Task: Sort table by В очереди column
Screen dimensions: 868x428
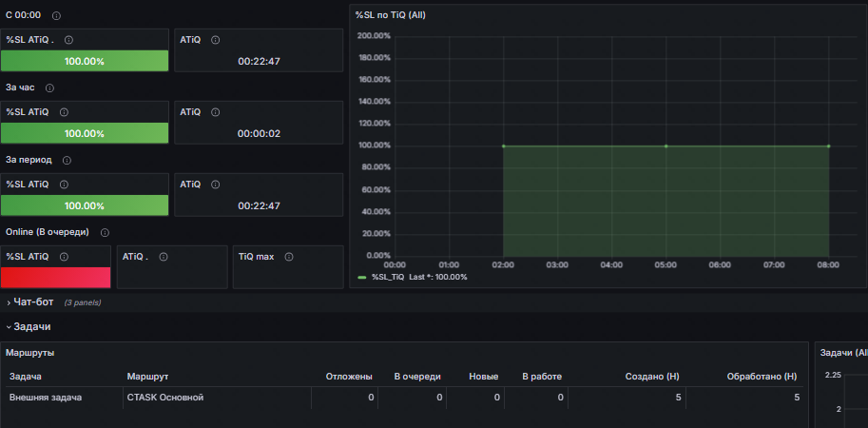Action: tap(417, 377)
